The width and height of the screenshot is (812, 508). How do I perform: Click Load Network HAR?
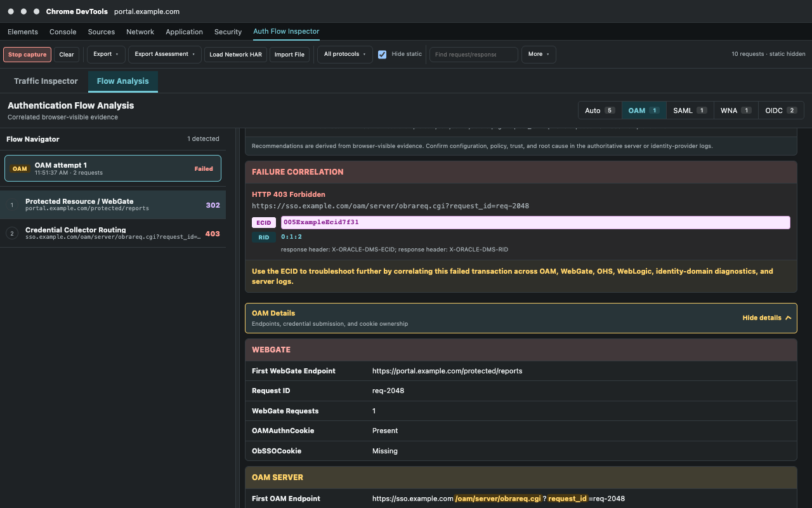tap(235, 55)
